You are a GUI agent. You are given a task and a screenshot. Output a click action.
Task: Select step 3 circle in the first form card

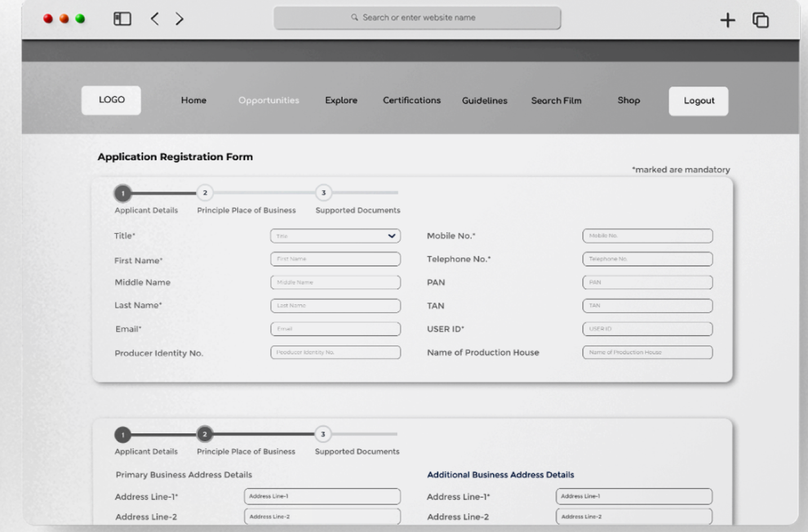coord(323,193)
